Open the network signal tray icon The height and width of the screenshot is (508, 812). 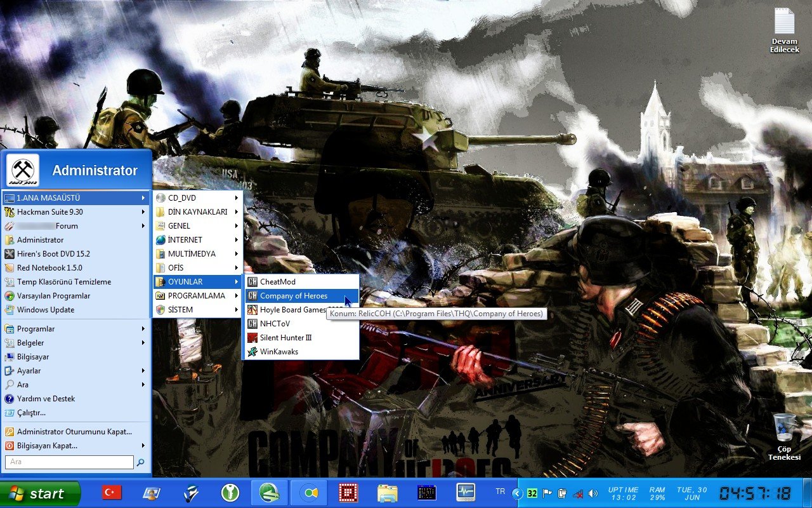pyautogui.click(x=577, y=493)
